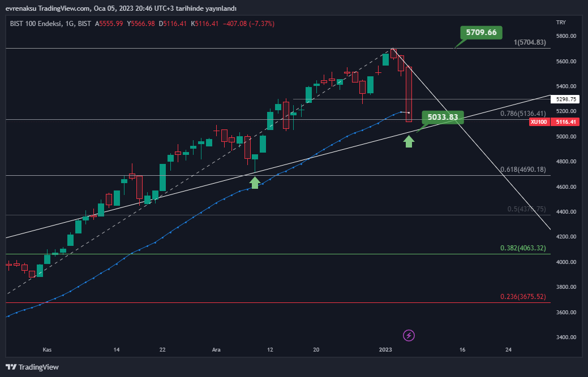588x377 pixels.
Task: Click the 5000.00 price axis tick
Action: pyautogui.click(x=566, y=137)
